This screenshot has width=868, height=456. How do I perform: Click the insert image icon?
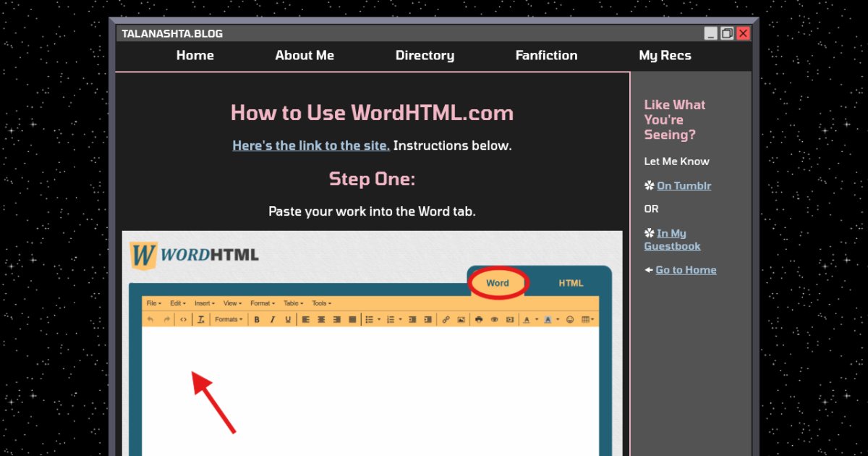[461, 319]
